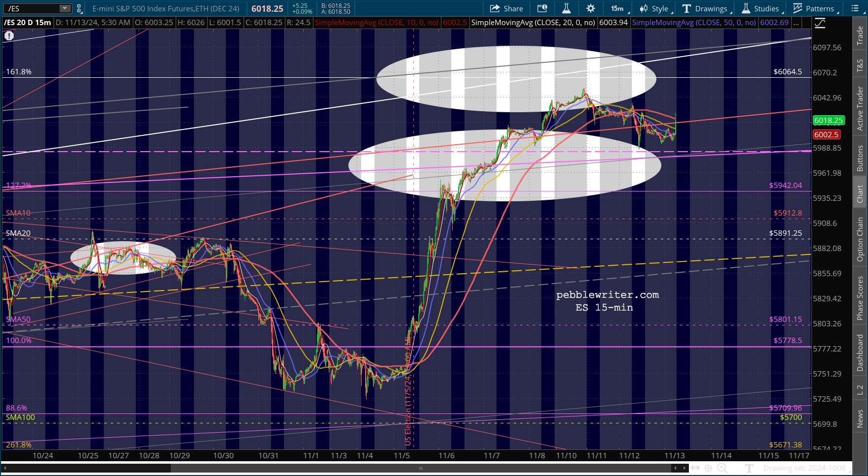Click the horizontal chart scrollbar thumb
Image resolution: width=868 pixels, height=476 pixels.
click(x=421, y=468)
